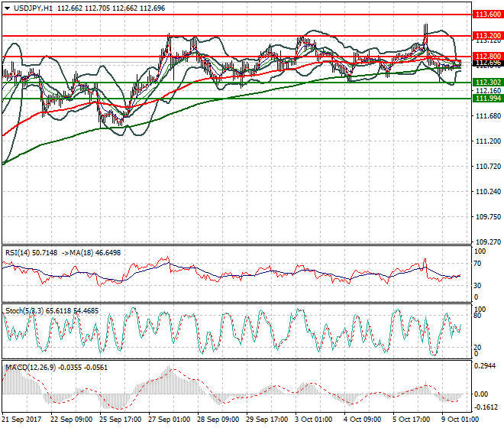The height and width of the screenshot is (428, 504).
Task: Click the Stochastic scale value 80
Action: point(477,316)
